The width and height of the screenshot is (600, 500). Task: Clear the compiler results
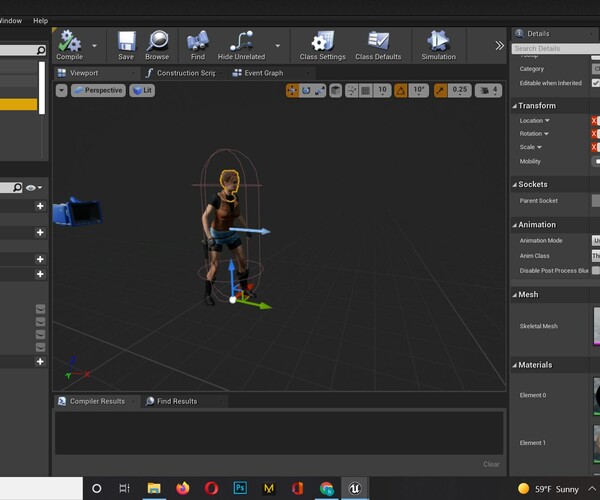pyautogui.click(x=491, y=464)
